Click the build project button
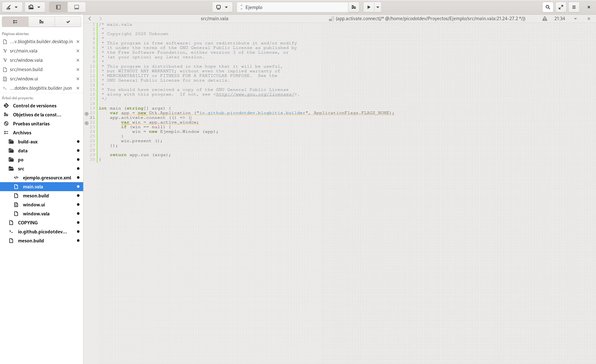 tap(354, 7)
